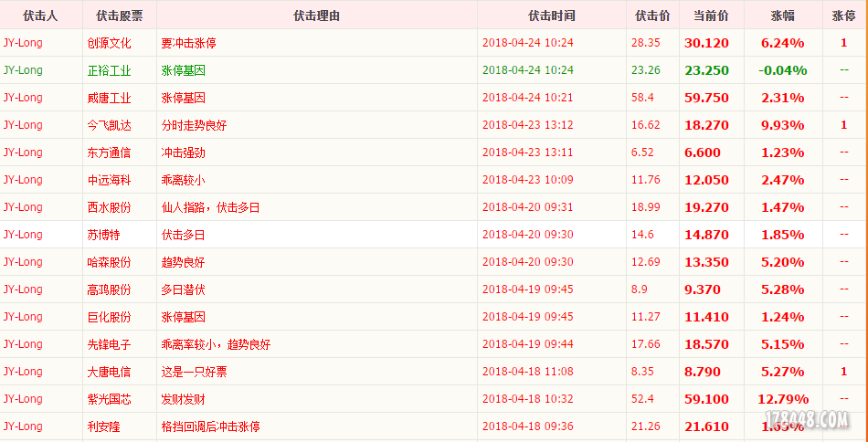Screen dimensions: 868x442
Task: Click the 伏击人 column header
Action: coord(40,16)
